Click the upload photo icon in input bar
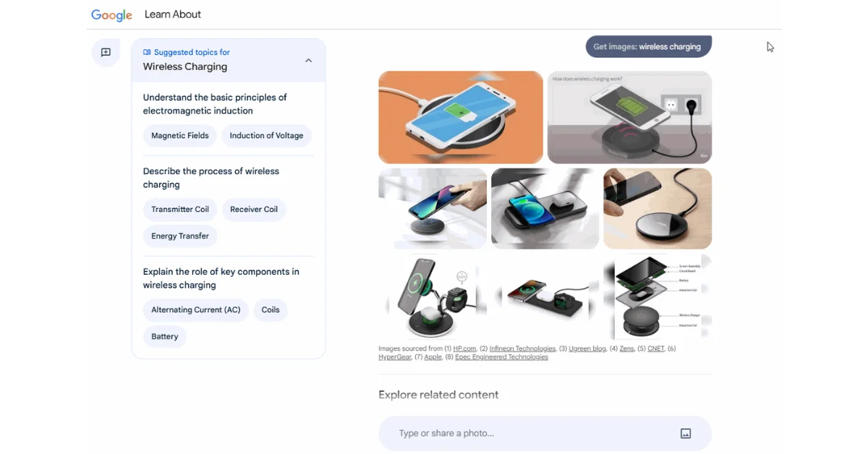This screenshot has height=454, width=868. (x=686, y=434)
